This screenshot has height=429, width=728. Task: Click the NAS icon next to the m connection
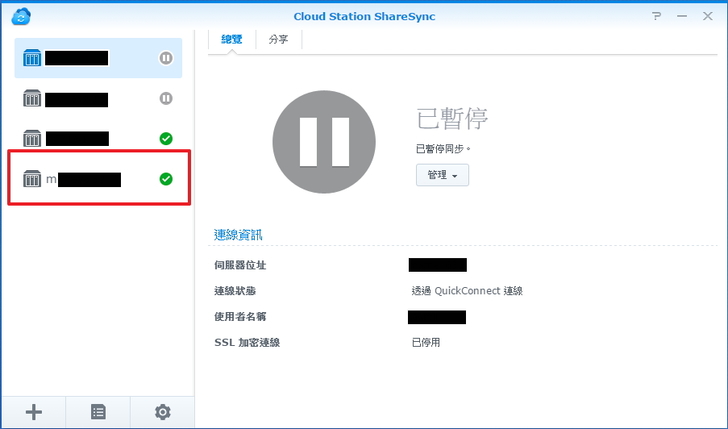click(x=32, y=179)
